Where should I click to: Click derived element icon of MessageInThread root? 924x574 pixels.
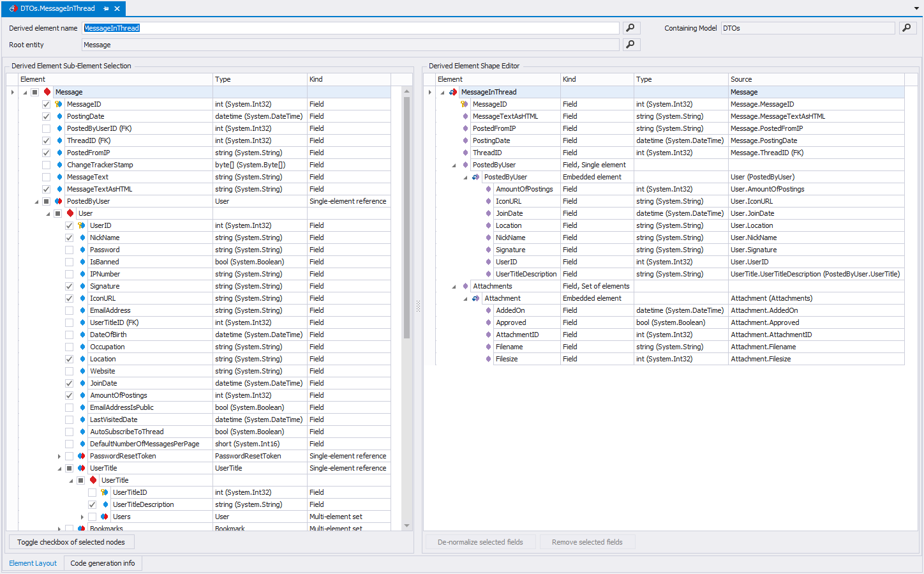click(x=453, y=92)
